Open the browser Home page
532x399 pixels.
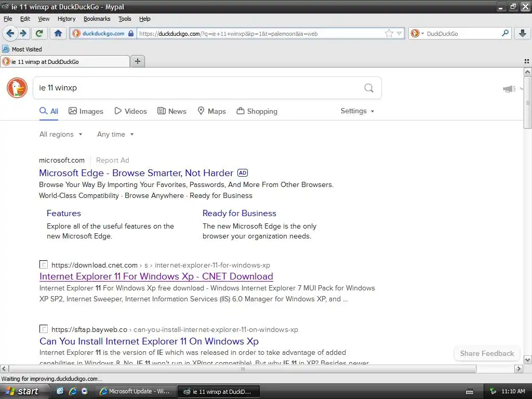[x=58, y=33]
